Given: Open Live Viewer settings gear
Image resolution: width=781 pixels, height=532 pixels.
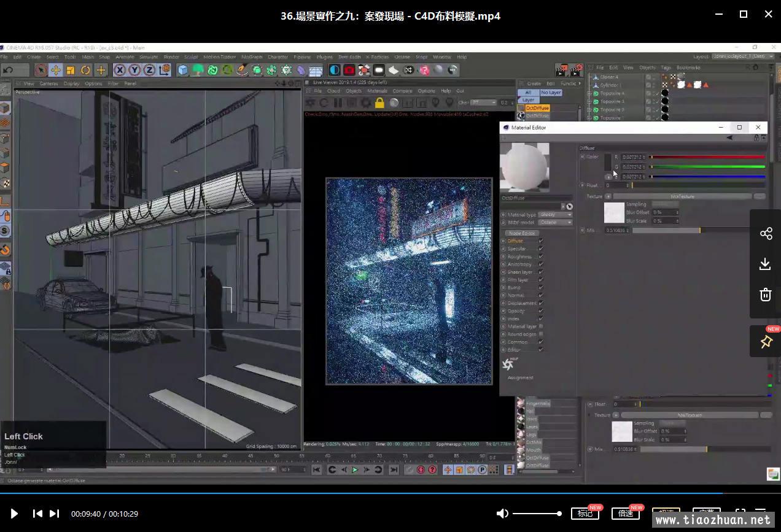Looking at the screenshot, I should pos(366,102).
